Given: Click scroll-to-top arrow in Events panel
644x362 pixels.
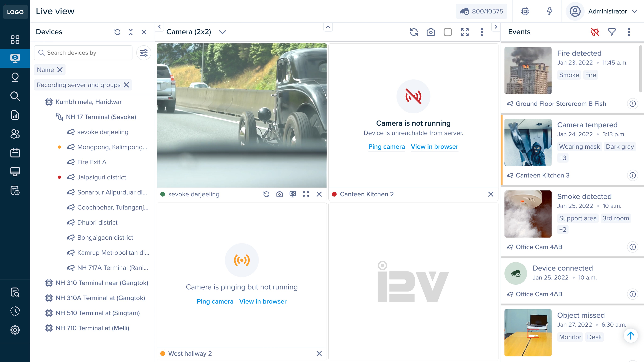Looking at the screenshot, I should pyautogui.click(x=630, y=335).
